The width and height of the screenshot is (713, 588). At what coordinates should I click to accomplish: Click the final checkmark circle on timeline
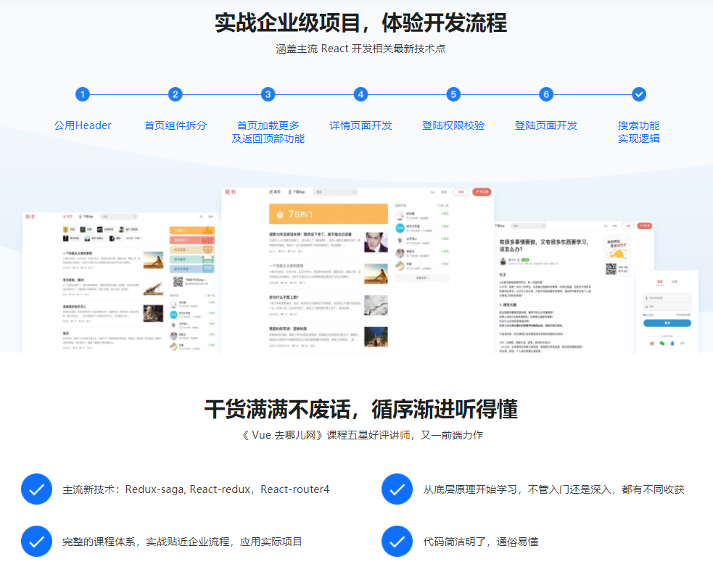tap(638, 94)
